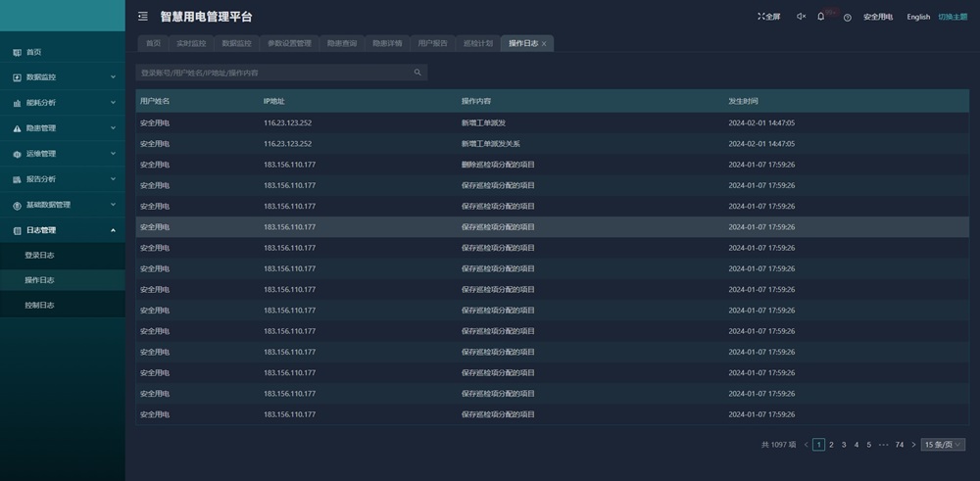Open the 15 条/页 page size dropdown

click(943, 445)
